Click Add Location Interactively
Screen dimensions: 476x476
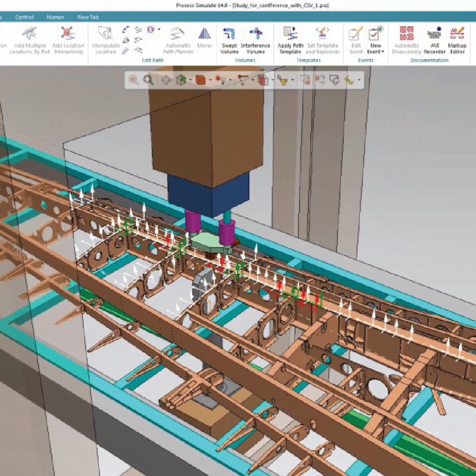pyautogui.click(x=68, y=39)
